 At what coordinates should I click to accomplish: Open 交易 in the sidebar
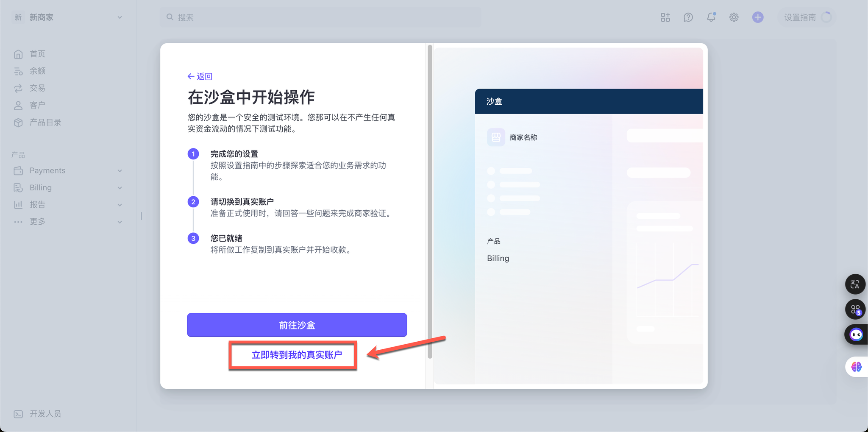pyautogui.click(x=37, y=88)
